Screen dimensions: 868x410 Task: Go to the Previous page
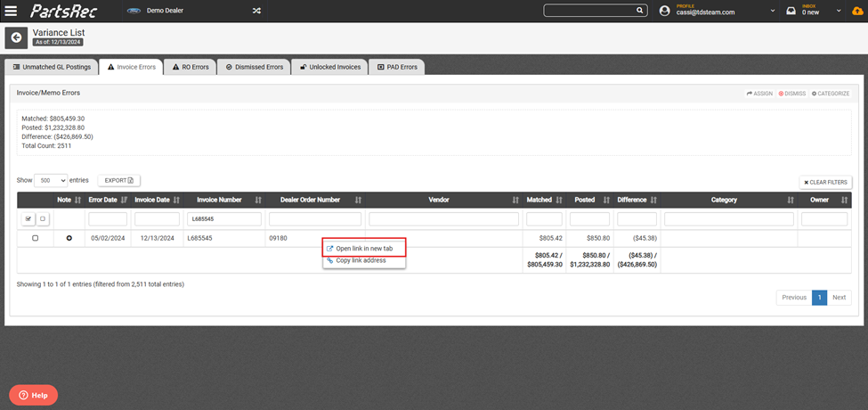[794, 298]
